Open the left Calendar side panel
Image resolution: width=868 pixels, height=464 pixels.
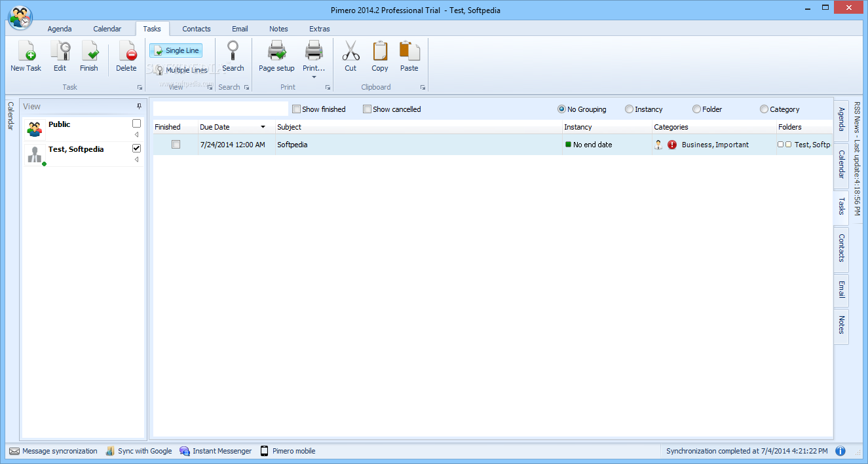pos(10,116)
